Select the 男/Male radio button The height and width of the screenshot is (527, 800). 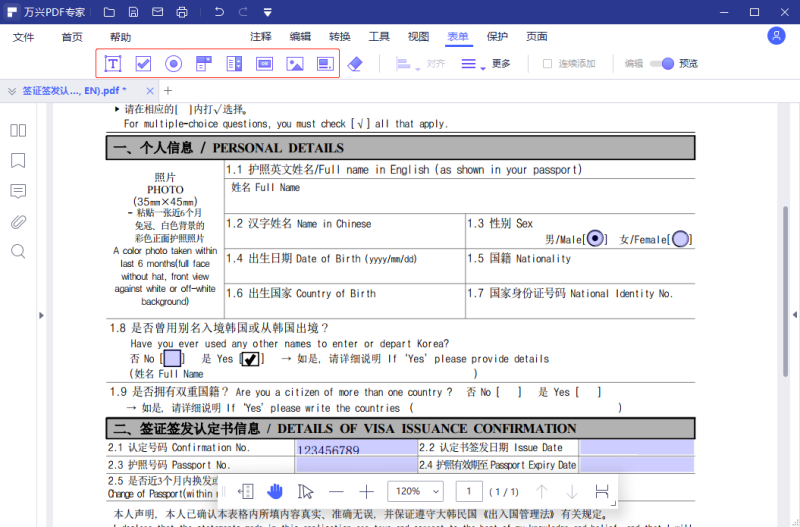595,238
